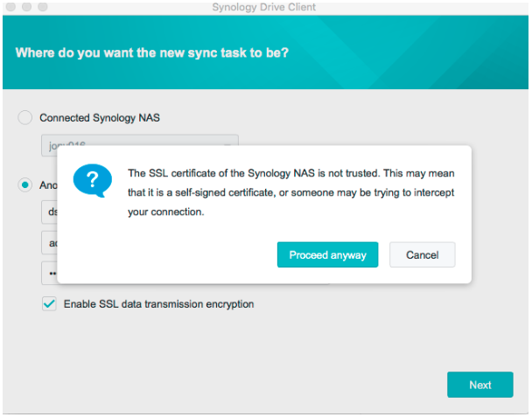The height and width of the screenshot is (417, 532).
Task: Click the password field showing dots
Action: tap(49, 272)
